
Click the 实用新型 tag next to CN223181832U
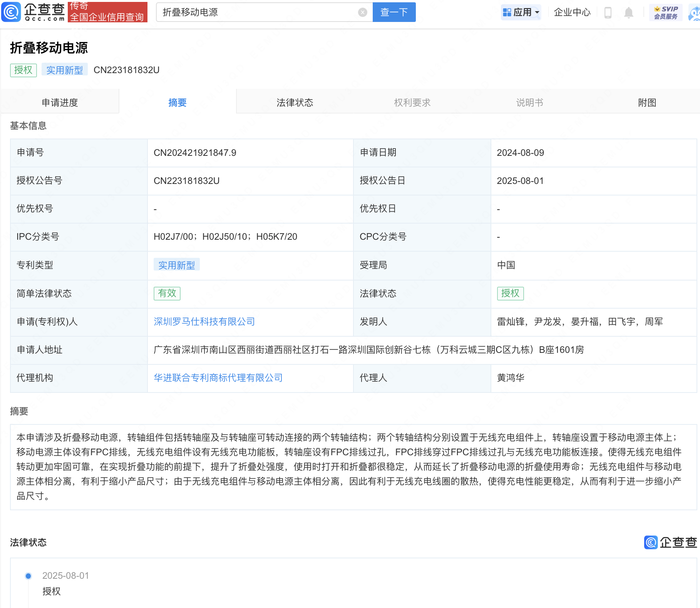point(64,70)
